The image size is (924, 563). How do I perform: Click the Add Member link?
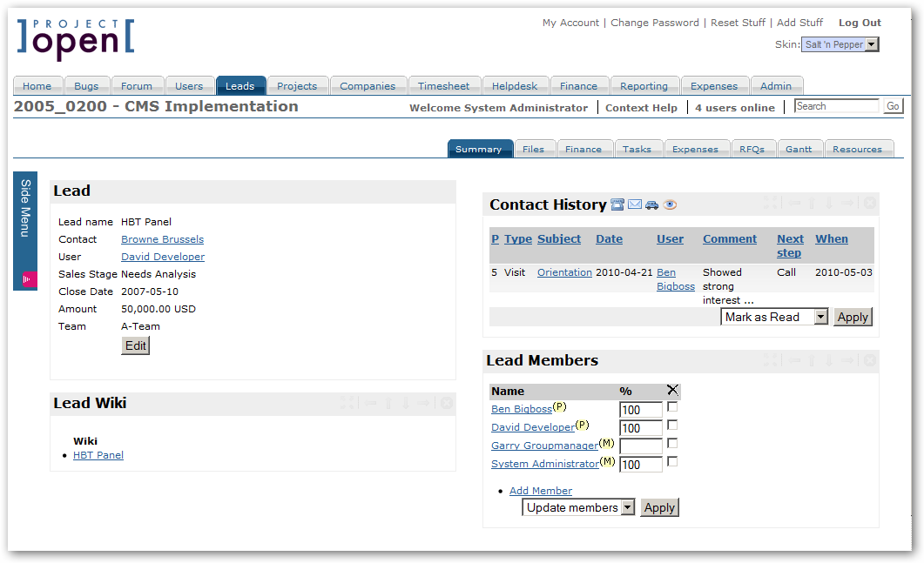(x=540, y=490)
